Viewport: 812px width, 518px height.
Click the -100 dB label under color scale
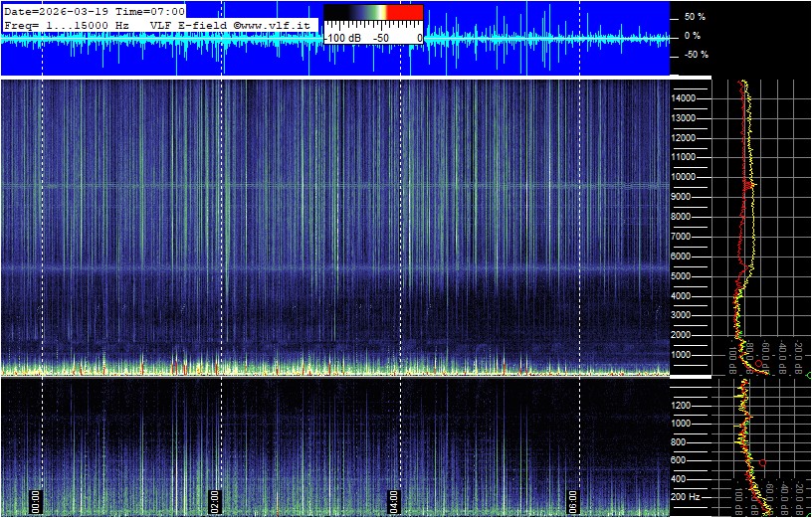tap(342, 39)
